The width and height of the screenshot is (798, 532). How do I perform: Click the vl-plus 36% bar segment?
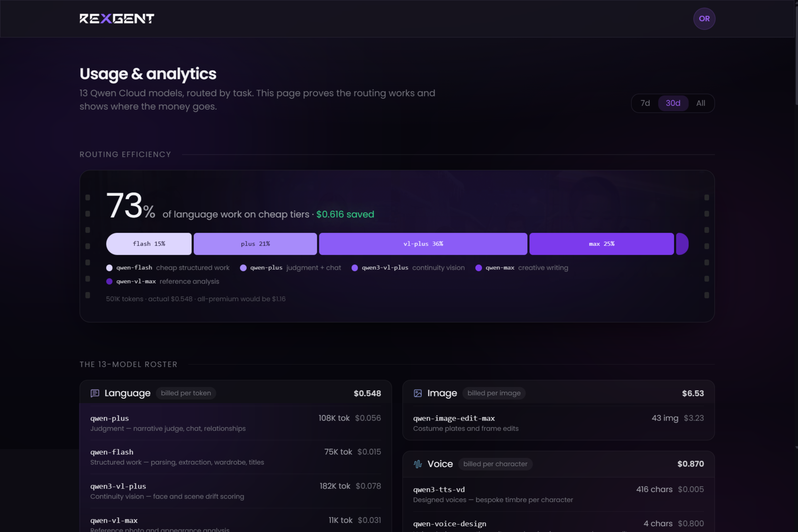pyautogui.click(x=423, y=244)
